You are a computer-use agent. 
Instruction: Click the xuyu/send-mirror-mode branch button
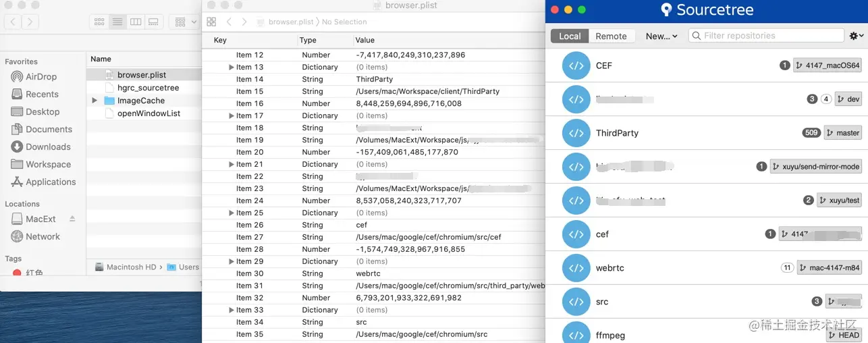click(x=816, y=167)
